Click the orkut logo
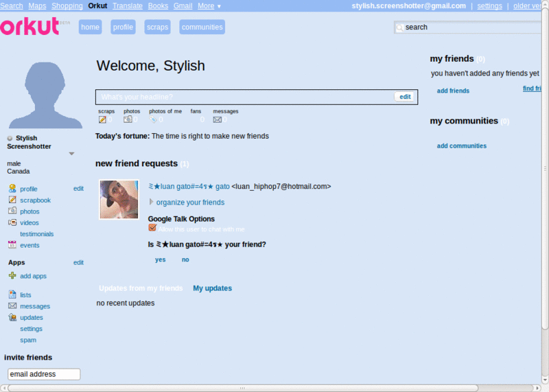549x392 pixels. click(x=30, y=26)
